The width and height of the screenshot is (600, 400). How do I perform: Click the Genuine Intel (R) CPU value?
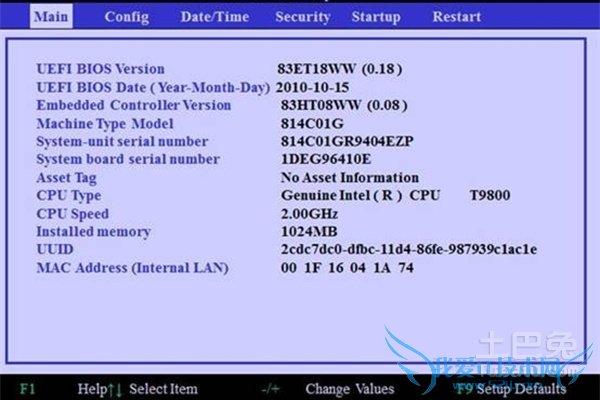360,196
